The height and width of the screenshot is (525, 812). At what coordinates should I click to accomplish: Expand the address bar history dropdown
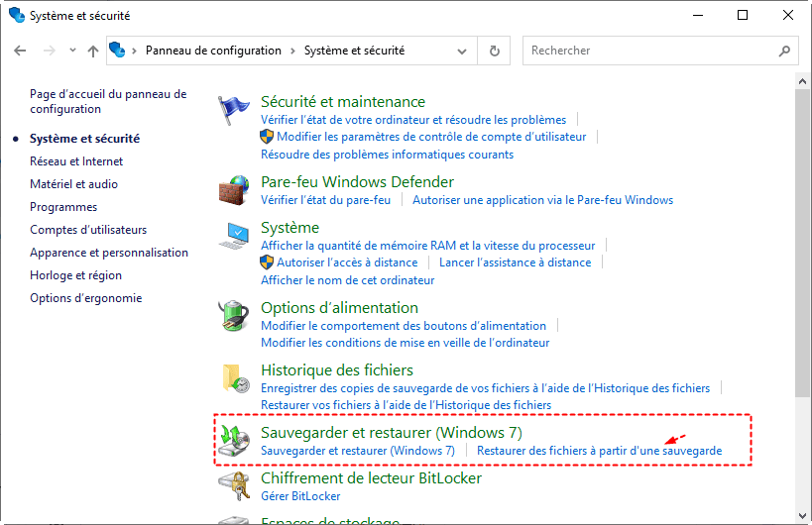(462, 52)
